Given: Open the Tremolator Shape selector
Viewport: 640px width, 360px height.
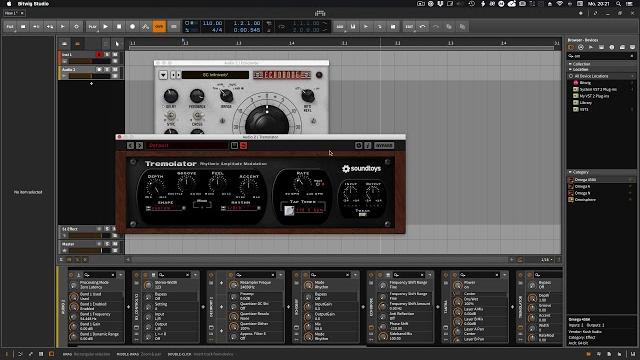Looking at the screenshot, I should coord(166,209).
